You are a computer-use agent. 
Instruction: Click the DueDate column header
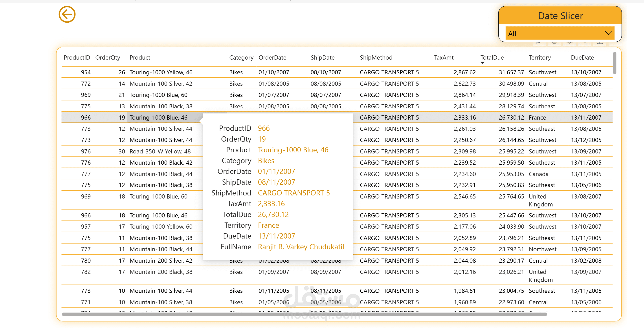pyautogui.click(x=582, y=58)
